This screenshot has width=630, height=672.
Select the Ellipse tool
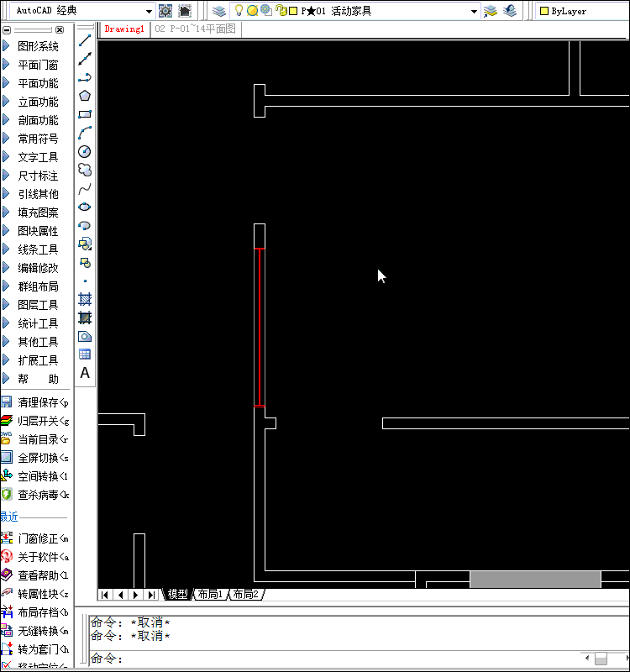pos(85,207)
